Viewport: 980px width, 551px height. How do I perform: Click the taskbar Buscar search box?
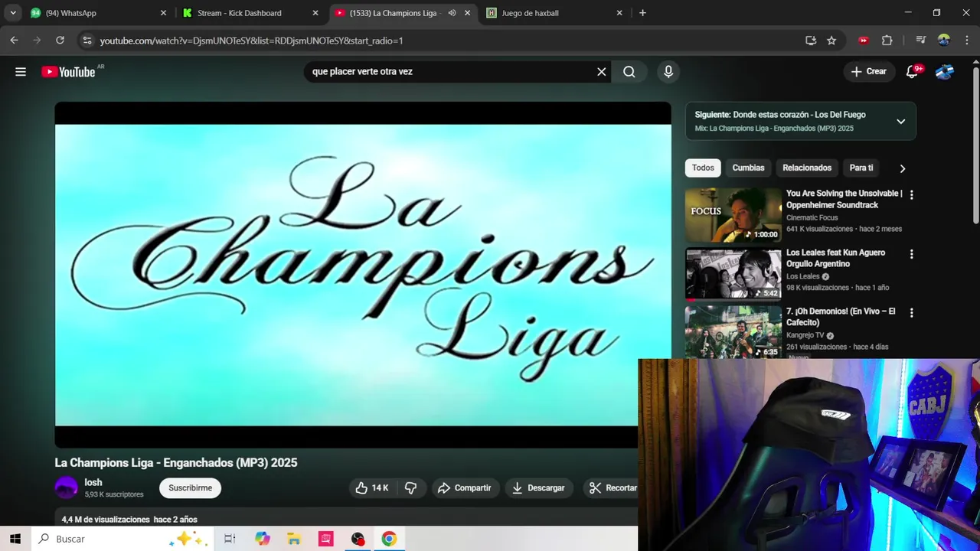pyautogui.click(x=121, y=539)
